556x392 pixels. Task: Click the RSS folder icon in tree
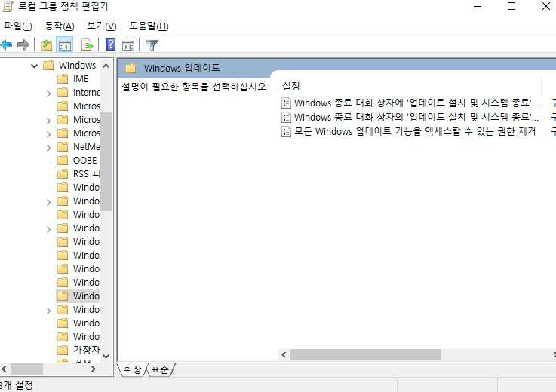pyautogui.click(x=63, y=173)
